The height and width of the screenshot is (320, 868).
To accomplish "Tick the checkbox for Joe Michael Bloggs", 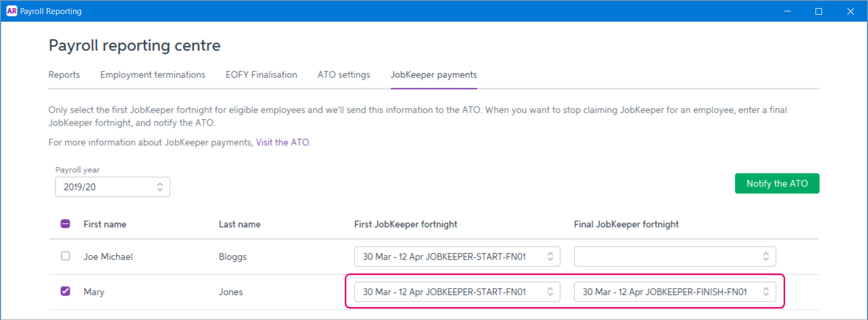I will click(x=65, y=256).
